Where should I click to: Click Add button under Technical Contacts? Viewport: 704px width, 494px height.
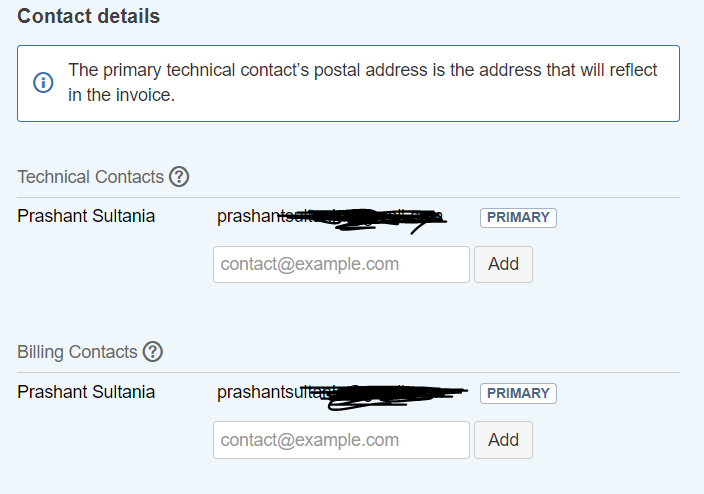click(x=503, y=265)
